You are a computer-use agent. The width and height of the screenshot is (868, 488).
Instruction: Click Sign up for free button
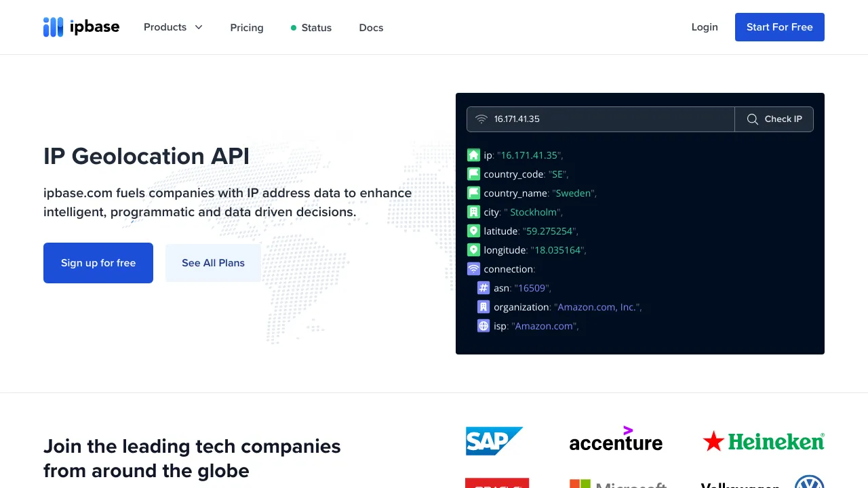click(98, 263)
